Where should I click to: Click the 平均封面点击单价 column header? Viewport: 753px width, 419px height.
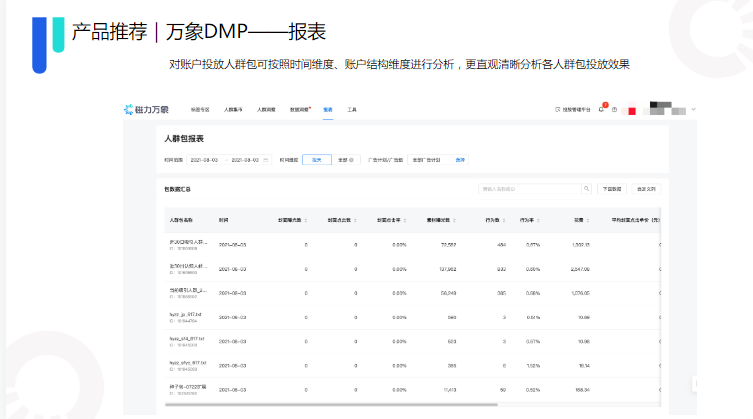635,220
